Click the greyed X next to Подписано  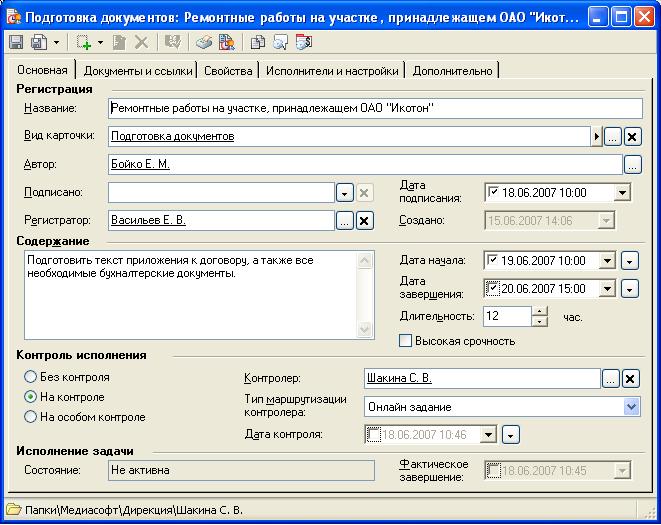364,193
